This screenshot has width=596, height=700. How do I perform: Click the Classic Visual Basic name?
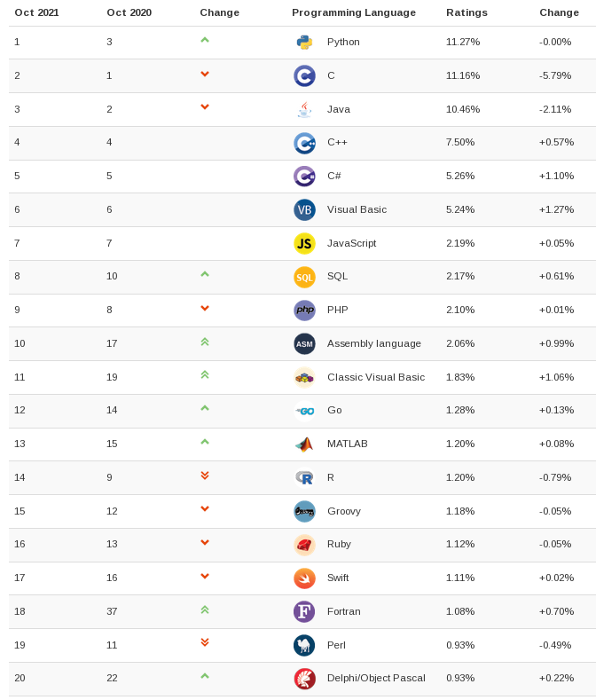pos(376,377)
